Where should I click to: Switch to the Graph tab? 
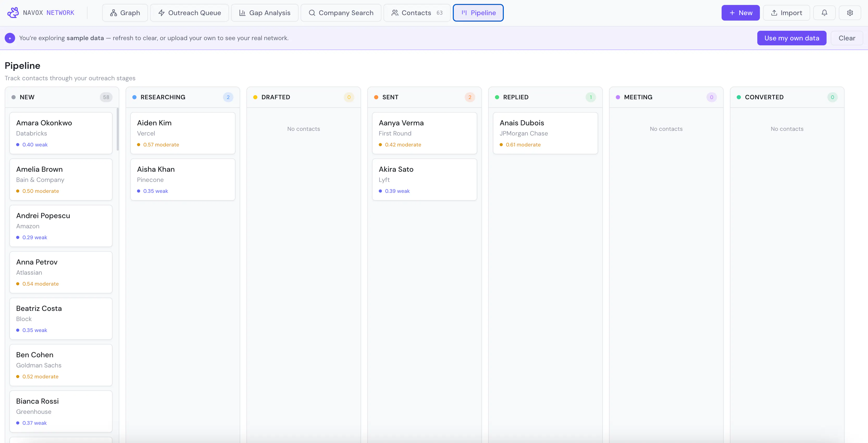[x=125, y=13]
